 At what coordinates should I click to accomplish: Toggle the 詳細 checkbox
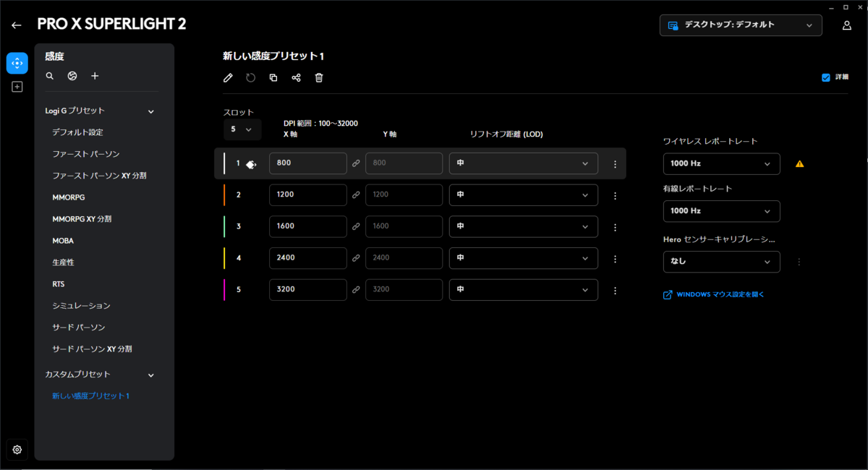click(x=826, y=77)
